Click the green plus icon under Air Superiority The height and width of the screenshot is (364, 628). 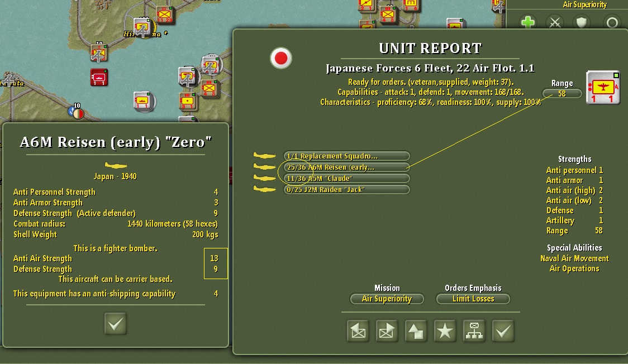coord(528,22)
